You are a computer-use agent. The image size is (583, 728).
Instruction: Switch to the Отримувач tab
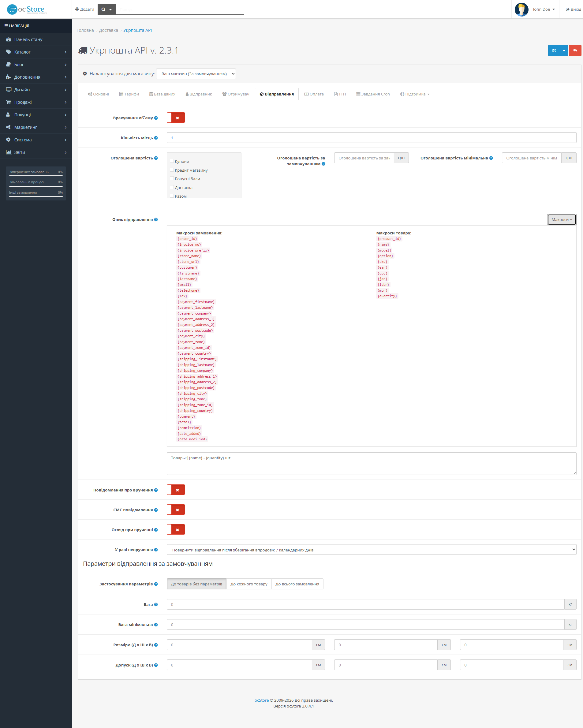(x=236, y=94)
